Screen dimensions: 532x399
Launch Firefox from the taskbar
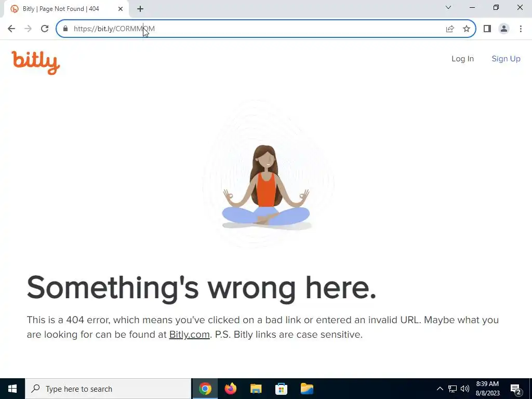(x=231, y=389)
